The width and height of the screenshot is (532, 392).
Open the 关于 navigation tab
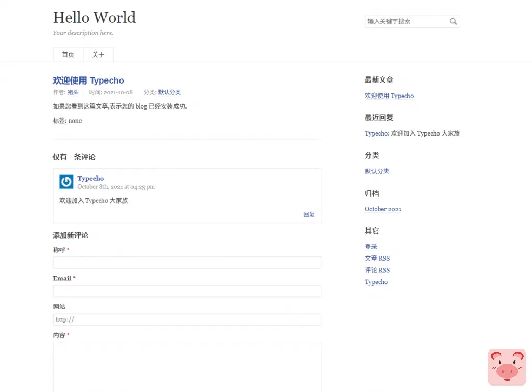(98, 55)
